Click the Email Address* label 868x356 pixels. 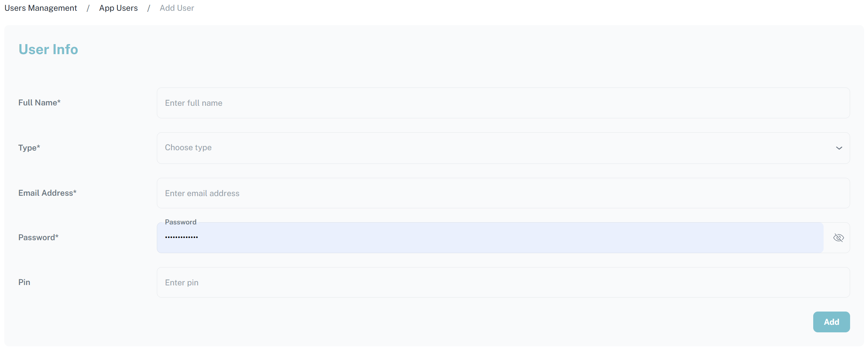coord(47,193)
